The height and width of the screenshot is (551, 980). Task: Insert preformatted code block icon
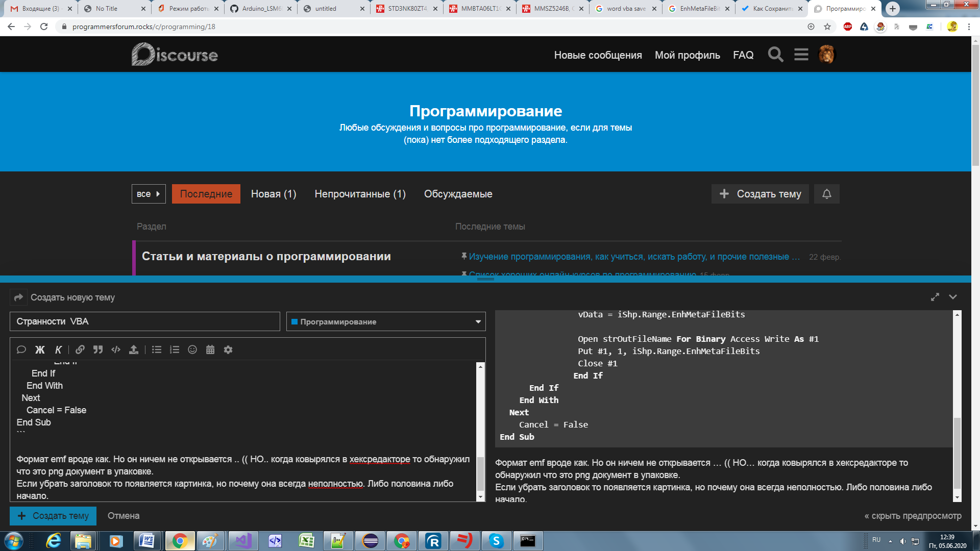coord(116,349)
